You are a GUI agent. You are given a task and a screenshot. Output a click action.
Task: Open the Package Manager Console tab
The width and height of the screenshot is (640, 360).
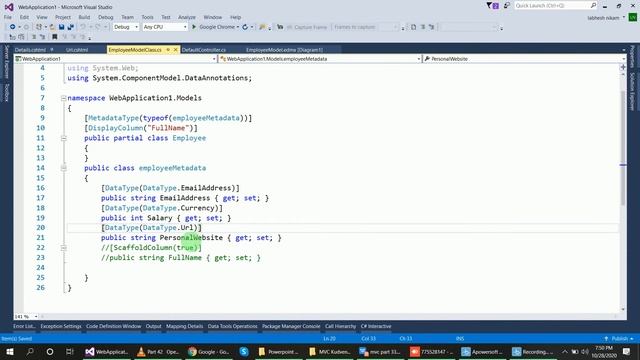click(291, 326)
